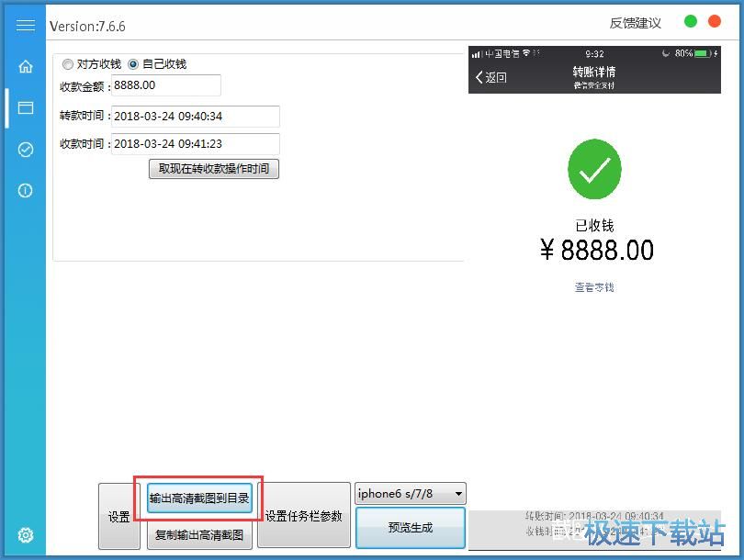Click the green checkmark circle in preview
This screenshot has height=560, width=744.
pos(594,169)
